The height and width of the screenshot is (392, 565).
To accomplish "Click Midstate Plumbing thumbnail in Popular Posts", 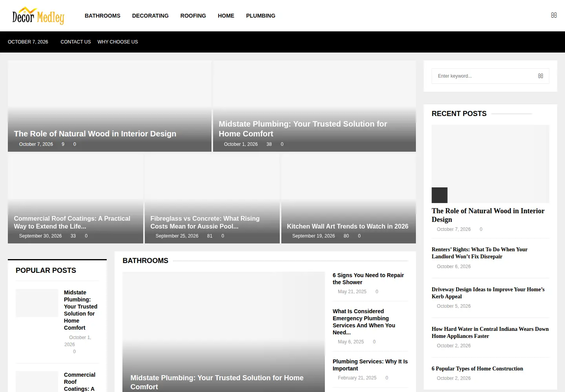I will (x=37, y=303).
